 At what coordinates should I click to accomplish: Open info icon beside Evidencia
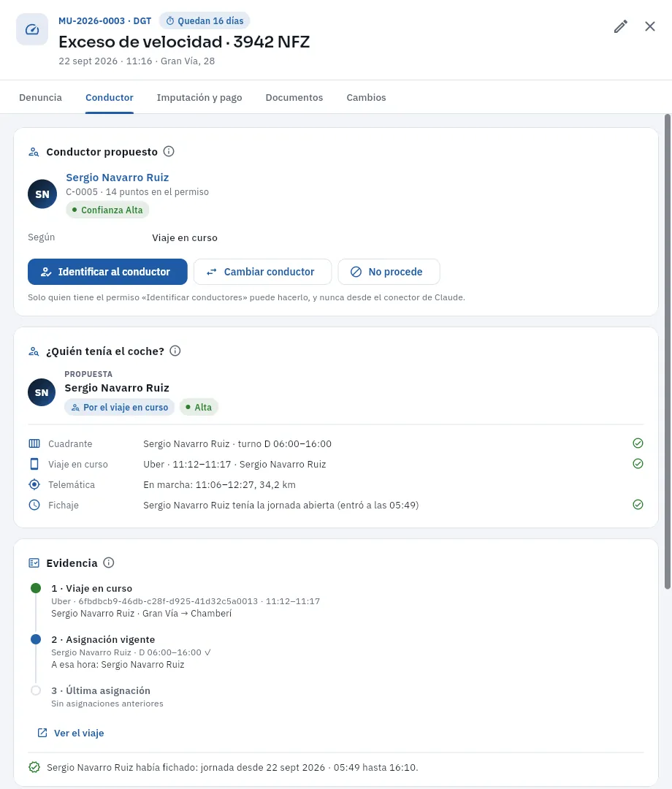109,563
